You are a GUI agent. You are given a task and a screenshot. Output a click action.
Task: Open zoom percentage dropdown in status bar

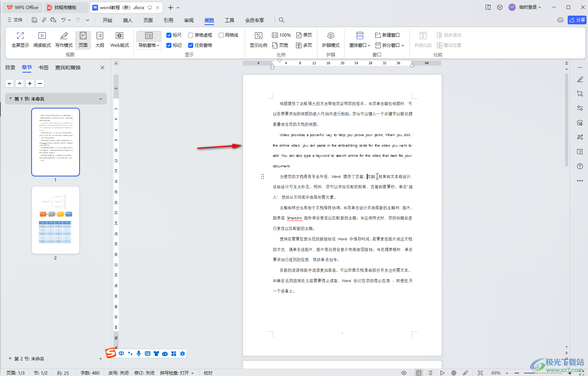[x=507, y=373]
